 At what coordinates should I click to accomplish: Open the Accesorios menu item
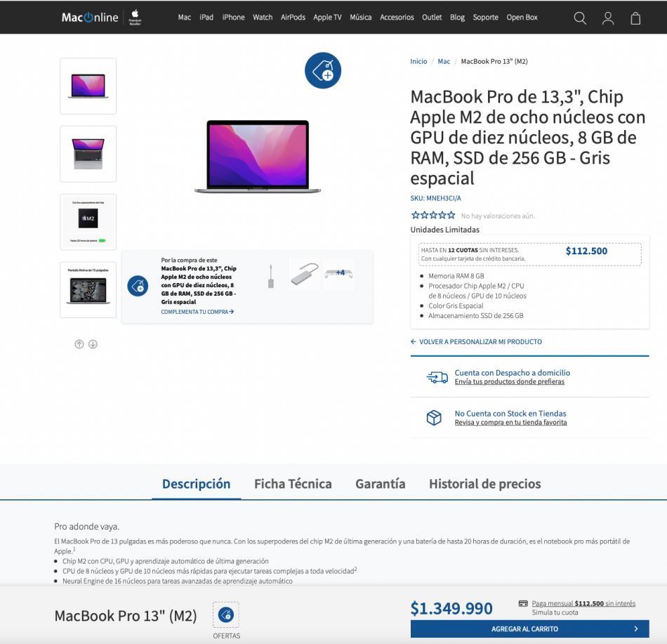pyautogui.click(x=397, y=18)
